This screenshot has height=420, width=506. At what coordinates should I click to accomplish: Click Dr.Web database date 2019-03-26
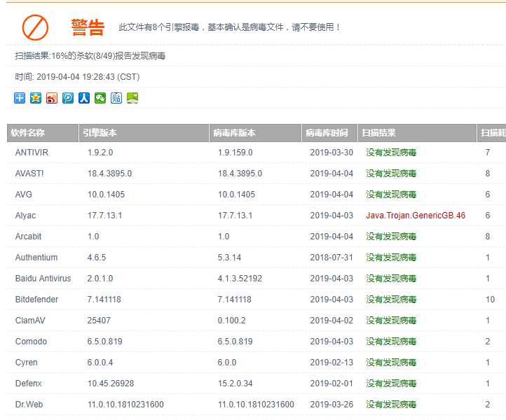[x=331, y=404]
